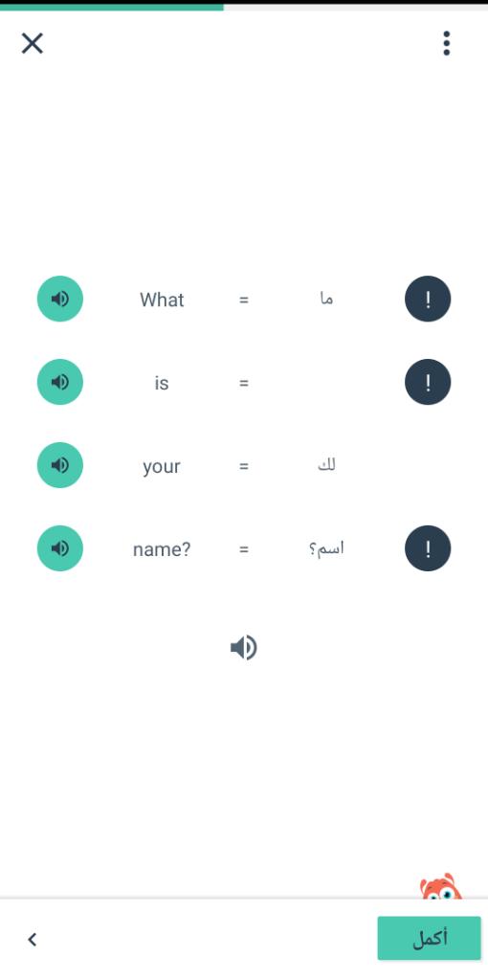Close the lesson with the X icon
Screen dimensions: 488x980
(33, 43)
